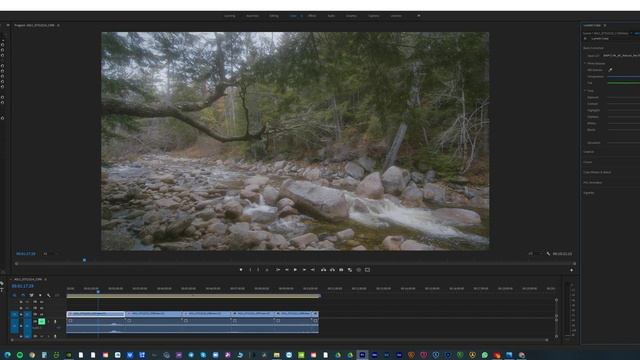640x360 pixels.
Task: Toggle Linked Selection in the timeline
Action: pyautogui.click(x=31, y=295)
